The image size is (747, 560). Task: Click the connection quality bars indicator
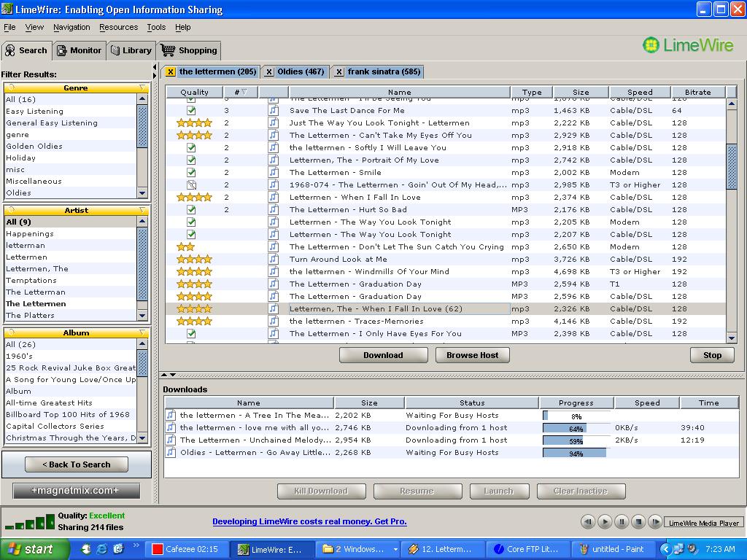(x=29, y=522)
